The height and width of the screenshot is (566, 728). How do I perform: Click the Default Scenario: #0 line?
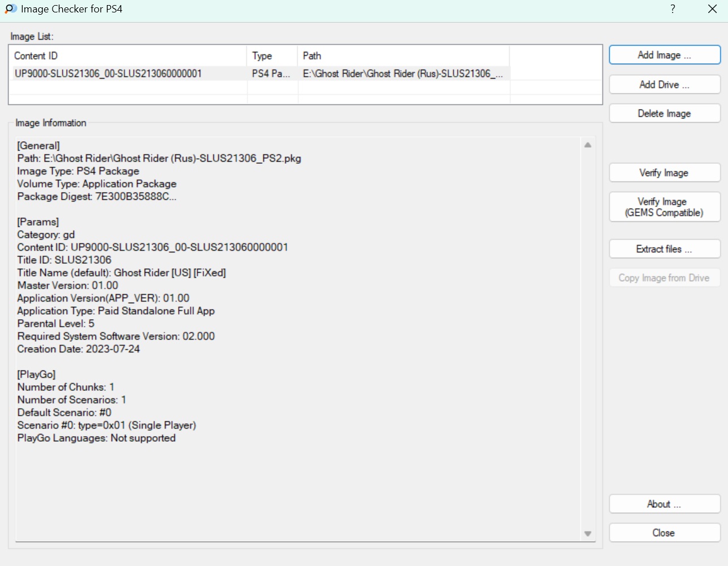64,413
